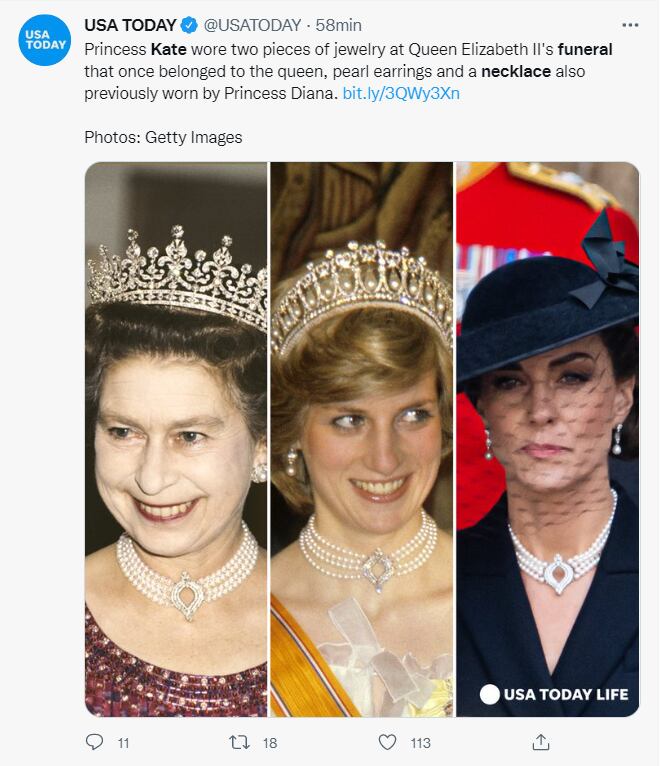Click the reply speech bubble icon
Image resolution: width=661 pixels, height=766 pixels.
pyautogui.click(x=95, y=742)
